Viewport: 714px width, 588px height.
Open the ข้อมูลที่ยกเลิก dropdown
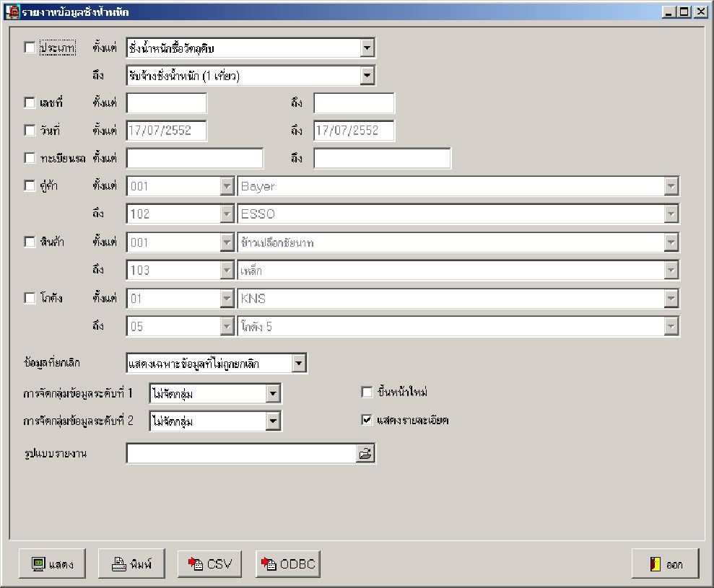(x=299, y=363)
